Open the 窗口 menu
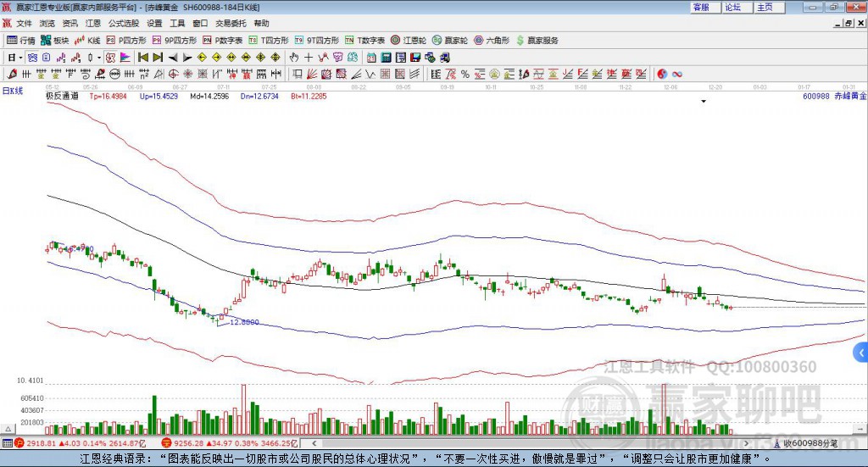 click(x=200, y=23)
